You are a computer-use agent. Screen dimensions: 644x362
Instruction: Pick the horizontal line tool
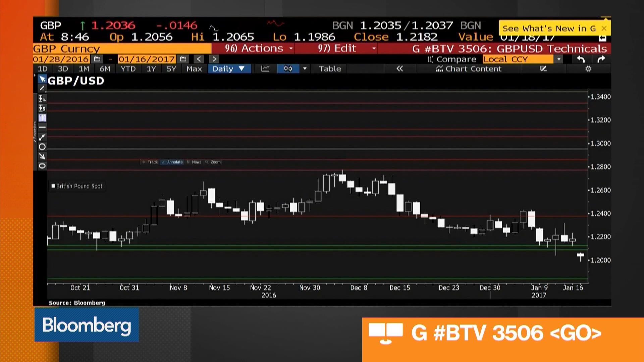[x=42, y=127]
